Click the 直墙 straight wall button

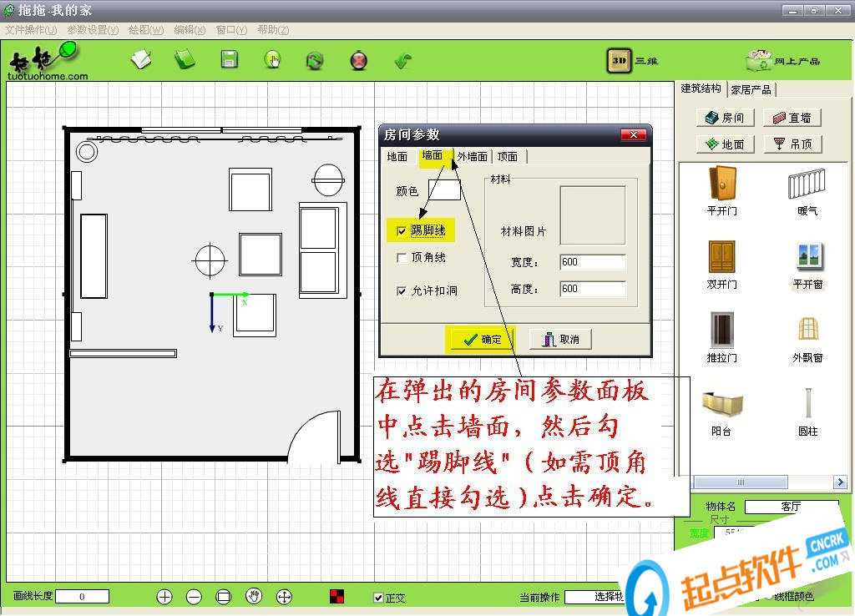(792, 118)
